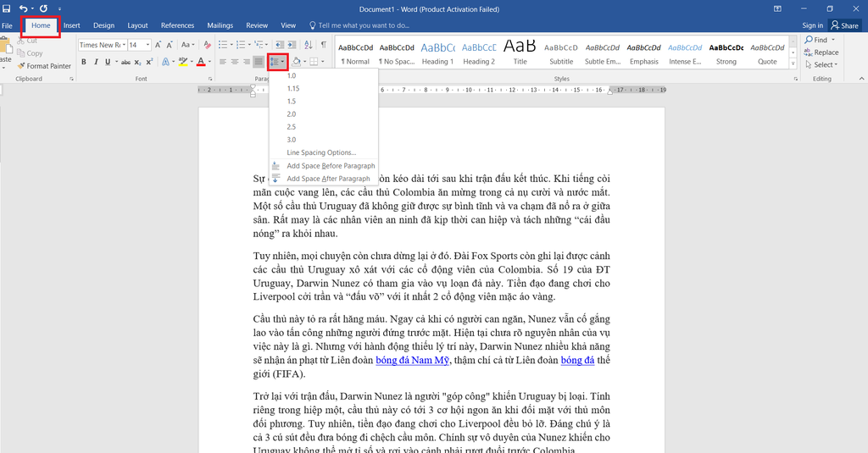Apply the red font color
The image size is (868, 453).
coord(201,62)
